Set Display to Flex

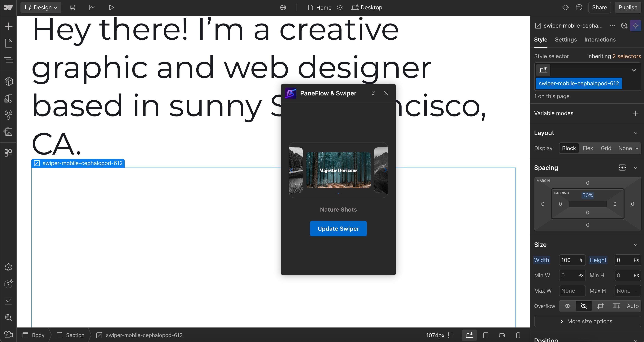(x=588, y=148)
